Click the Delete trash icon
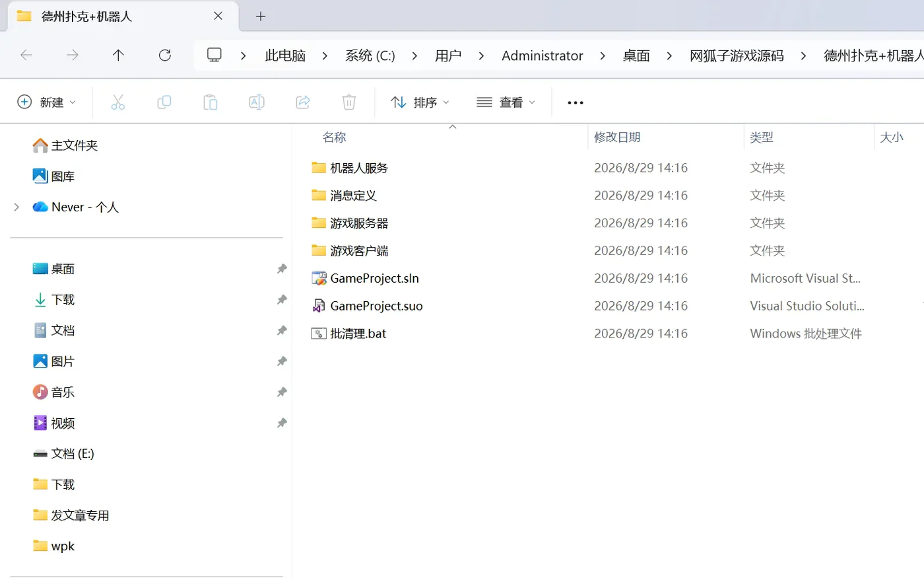Screen dimensions: 924x578 click(x=349, y=102)
